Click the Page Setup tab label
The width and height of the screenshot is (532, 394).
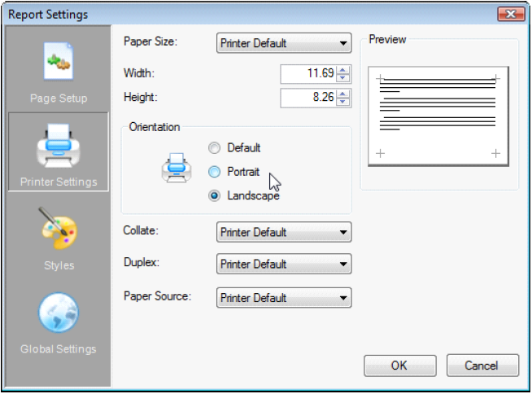59,98
